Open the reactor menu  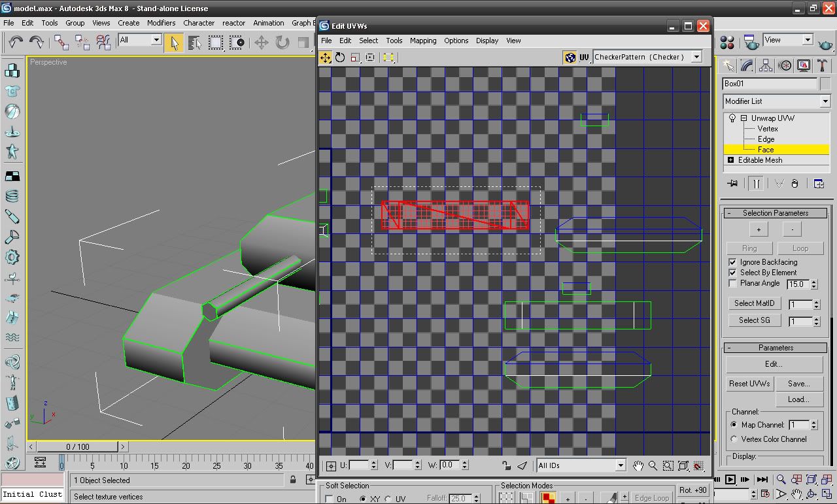click(233, 23)
